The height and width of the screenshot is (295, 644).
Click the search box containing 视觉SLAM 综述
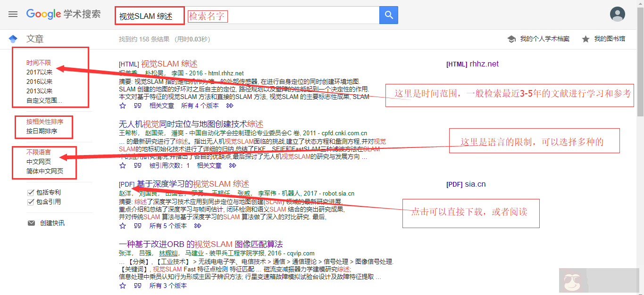pos(247,16)
